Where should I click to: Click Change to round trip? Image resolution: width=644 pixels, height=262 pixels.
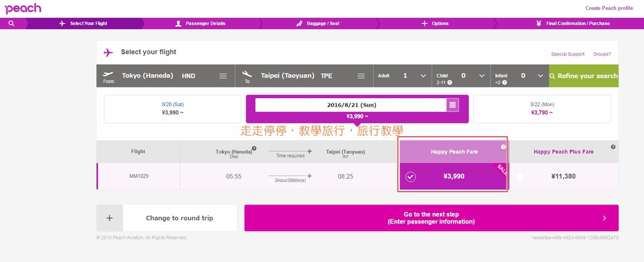[179, 218]
